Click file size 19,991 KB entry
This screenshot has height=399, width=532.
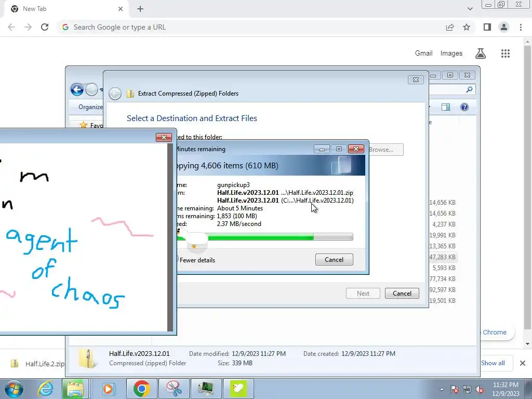[x=443, y=235]
